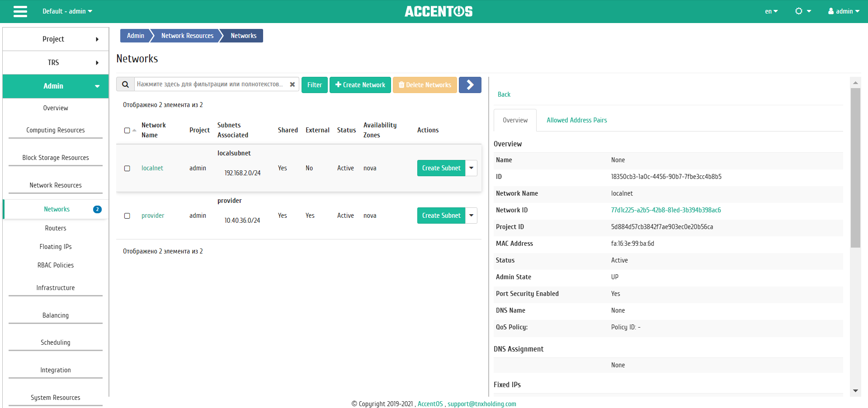
Task: Click the ACCENTOS logo
Action: tap(439, 11)
